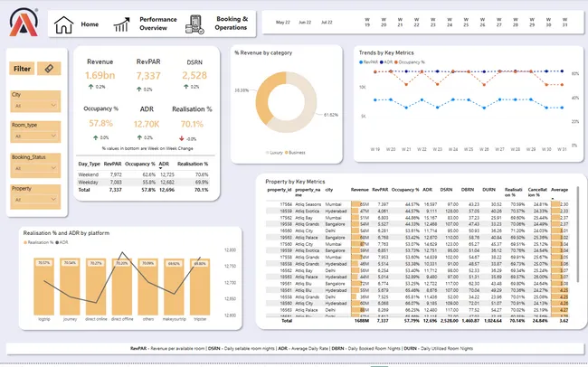Click the Atliq company logo

(22, 23)
